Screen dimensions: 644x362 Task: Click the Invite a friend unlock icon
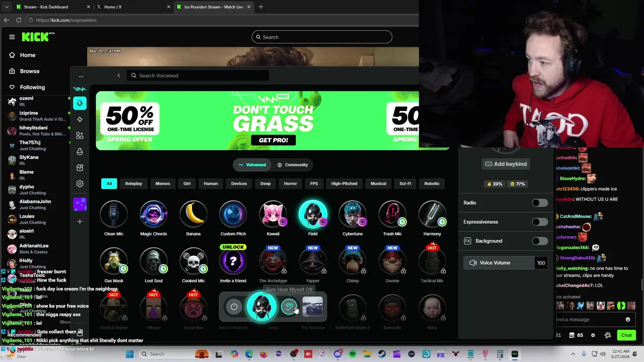(233, 261)
